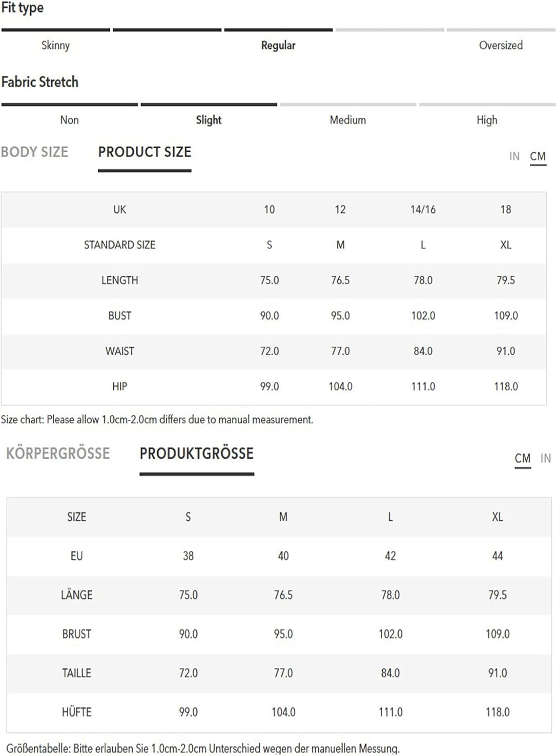
Task: Select CM unit beside PRODUCT SIZE tab
Action: (538, 156)
